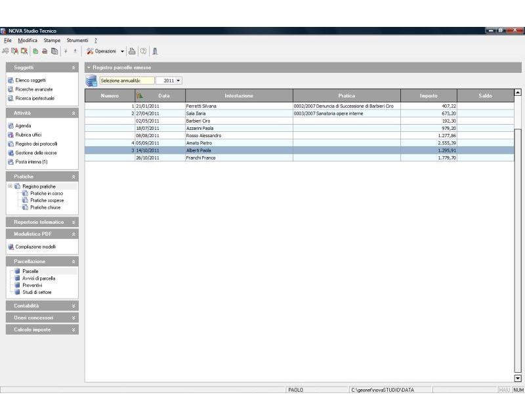
Task: Click the green document icon in the toolbar
Action: click(35, 51)
